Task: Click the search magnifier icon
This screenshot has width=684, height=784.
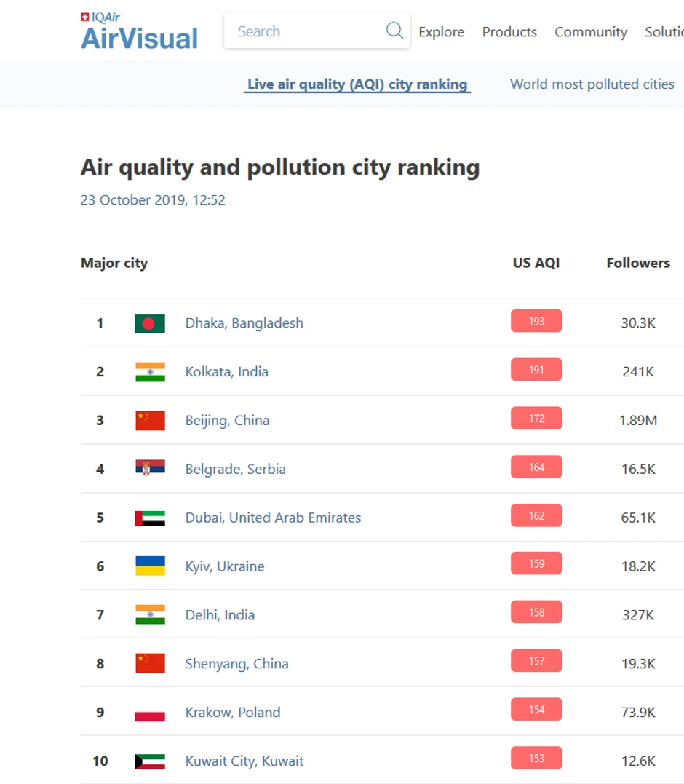Action: click(394, 31)
